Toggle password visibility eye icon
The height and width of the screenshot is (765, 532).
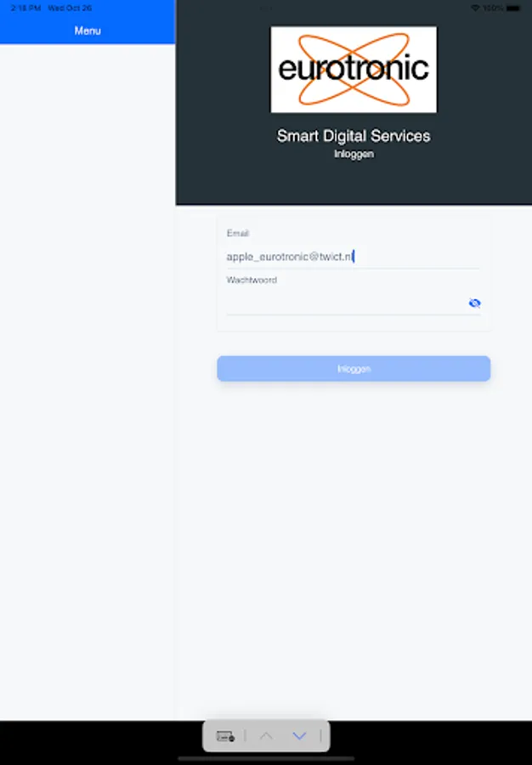tap(474, 303)
